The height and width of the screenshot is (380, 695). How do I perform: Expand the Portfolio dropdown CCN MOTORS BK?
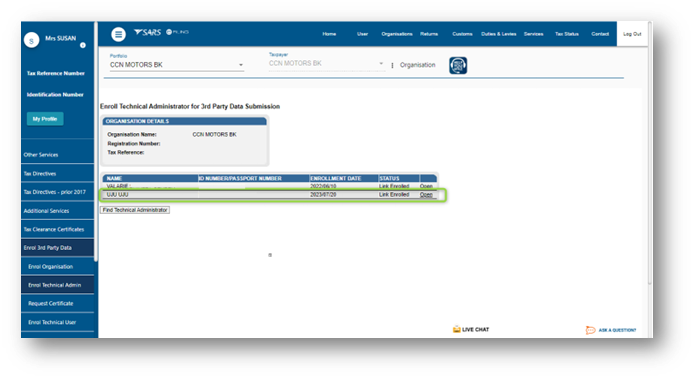[x=176, y=65]
